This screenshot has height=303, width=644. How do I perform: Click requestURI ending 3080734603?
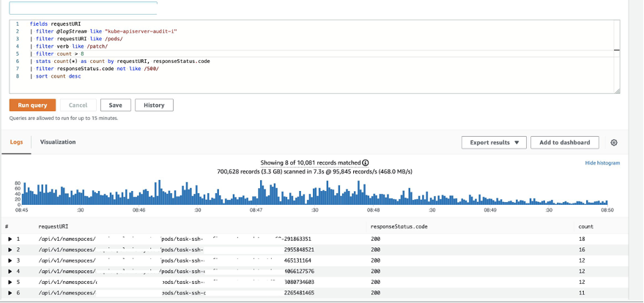176,282
